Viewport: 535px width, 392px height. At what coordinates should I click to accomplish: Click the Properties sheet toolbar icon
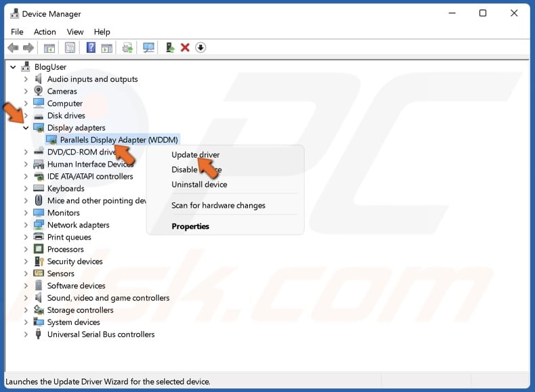click(70, 48)
